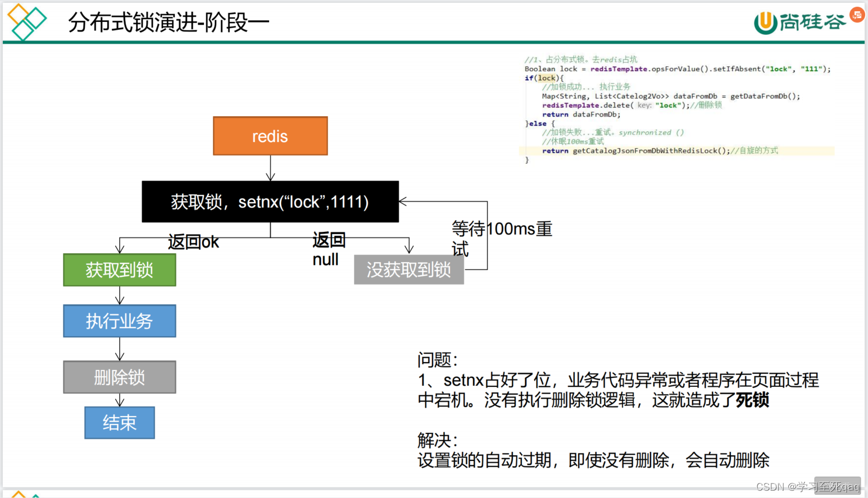Click the line 设置锁的自动过期
Image resolution: width=868 pixels, height=498 pixels.
point(593,460)
